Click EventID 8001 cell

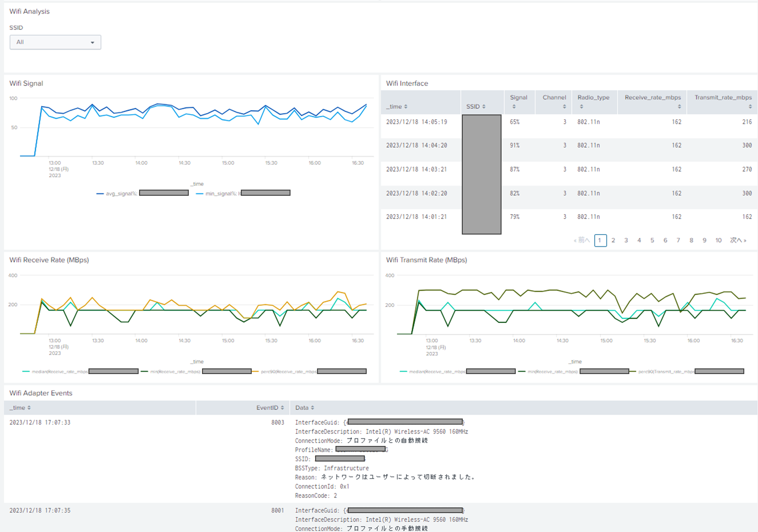(278, 510)
